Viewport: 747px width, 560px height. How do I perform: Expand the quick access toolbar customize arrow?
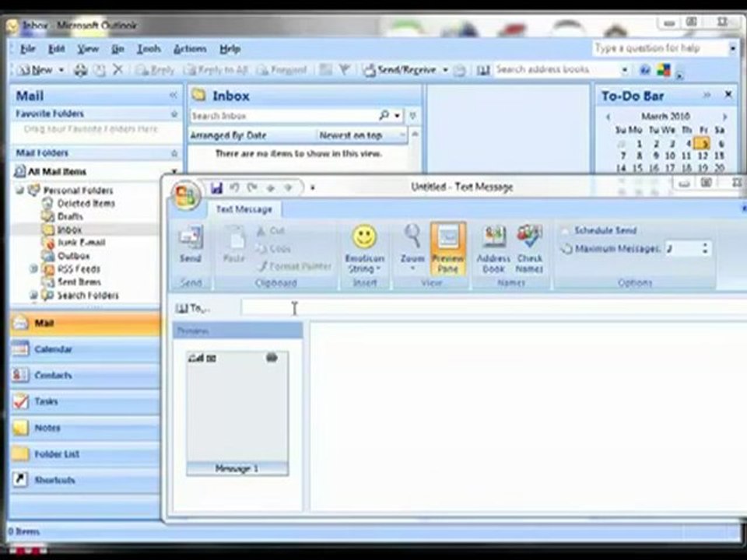[x=313, y=188]
